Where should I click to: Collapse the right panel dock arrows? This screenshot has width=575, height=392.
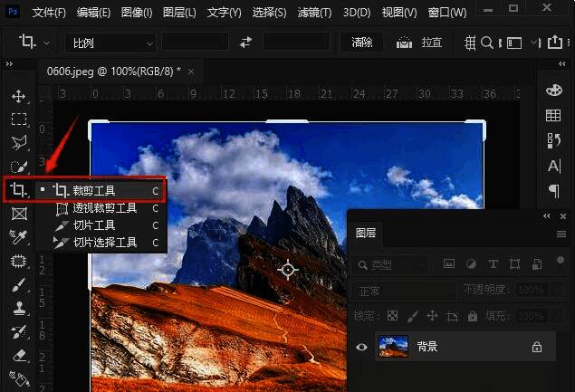click(561, 64)
